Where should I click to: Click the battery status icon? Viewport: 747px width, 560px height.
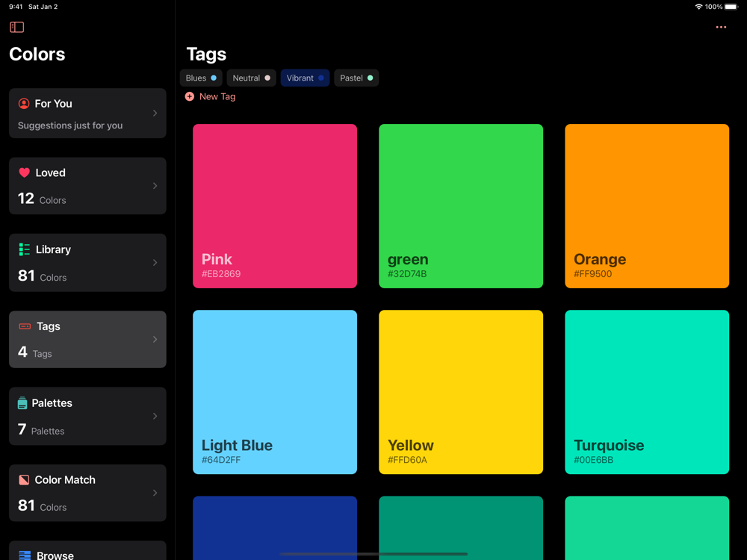[732, 7]
